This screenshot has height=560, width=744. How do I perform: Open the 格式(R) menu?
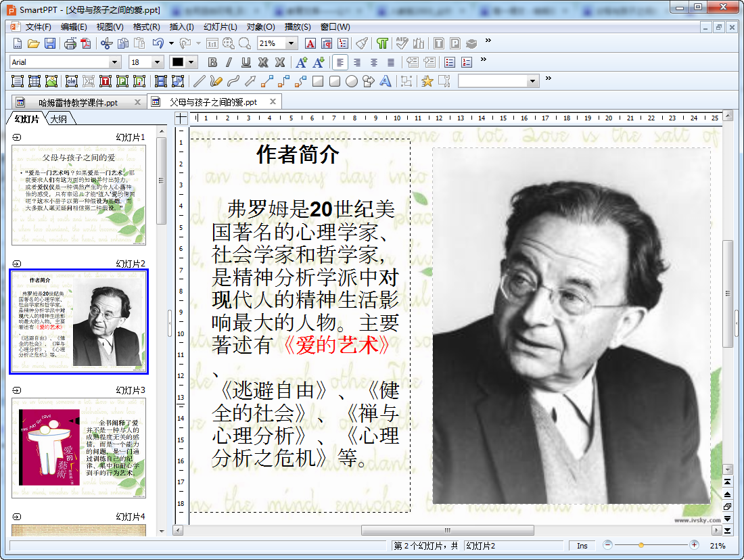pos(146,27)
